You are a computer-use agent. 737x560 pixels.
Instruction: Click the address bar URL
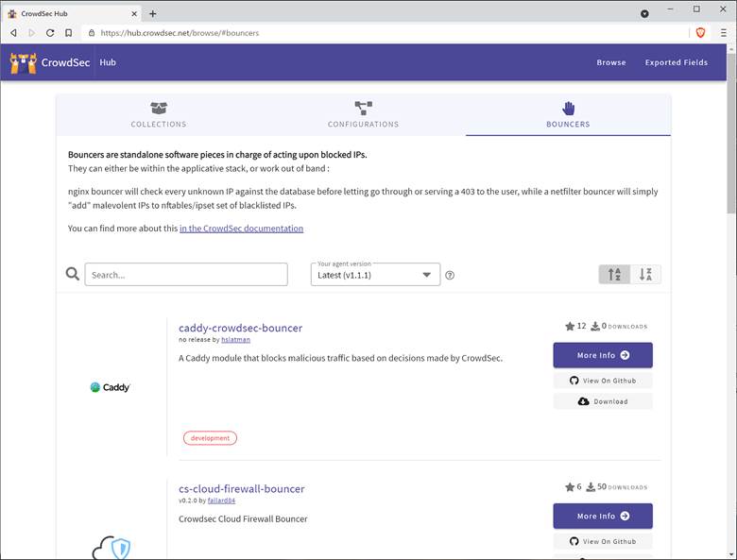[x=180, y=33]
